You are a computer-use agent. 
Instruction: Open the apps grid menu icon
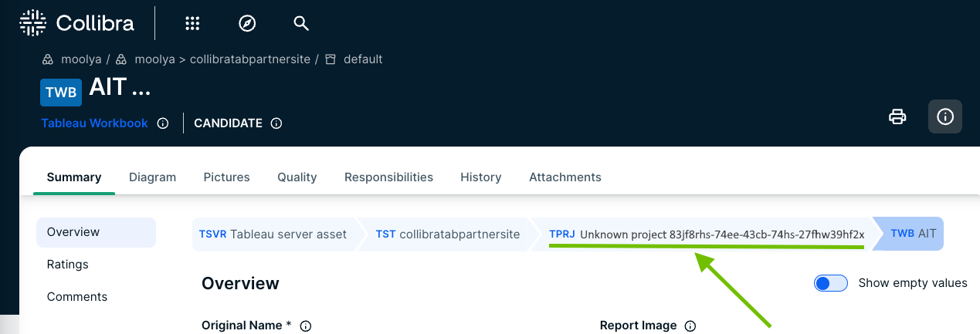tap(192, 23)
